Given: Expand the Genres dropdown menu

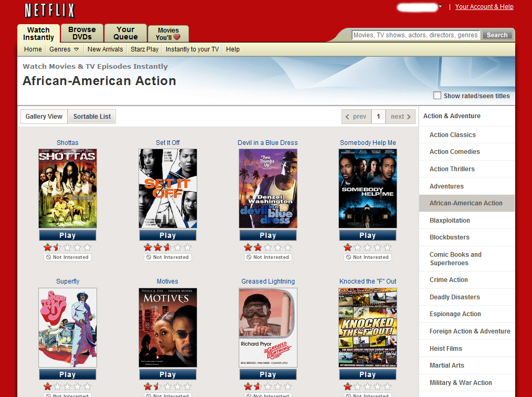Looking at the screenshot, I should click(x=64, y=49).
